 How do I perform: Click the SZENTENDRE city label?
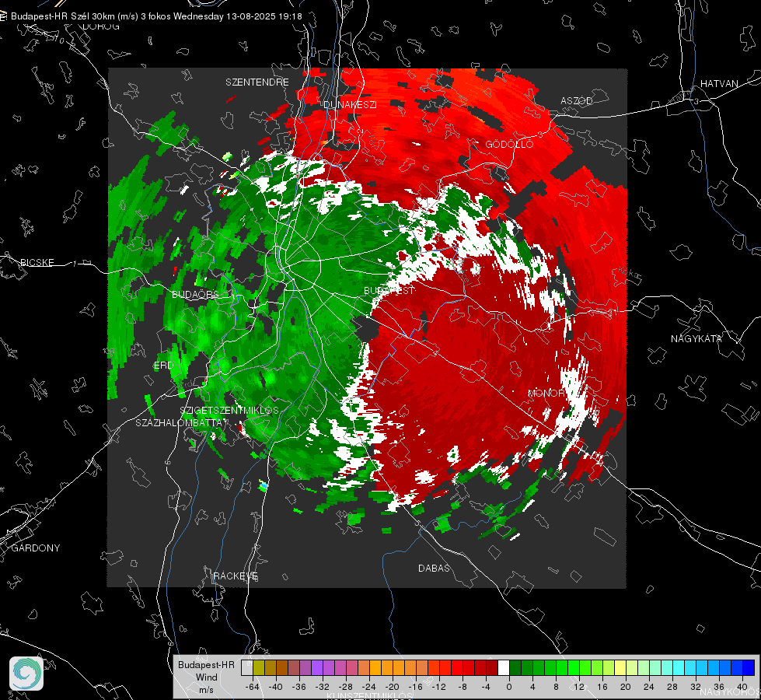pyautogui.click(x=257, y=82)
